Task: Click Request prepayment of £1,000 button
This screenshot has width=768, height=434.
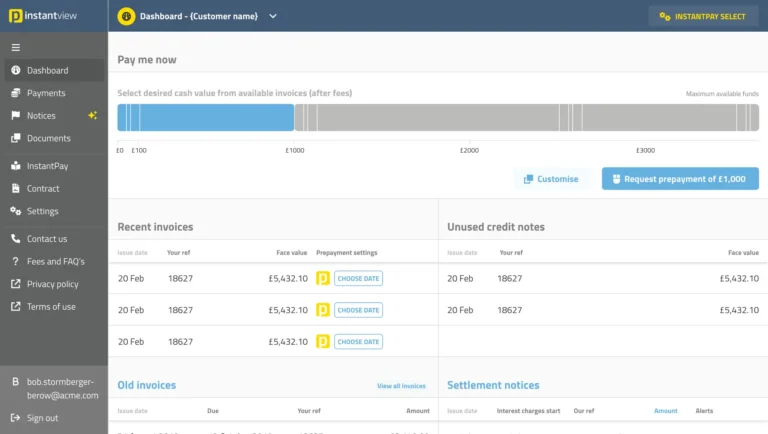Action: coord(679,179)
